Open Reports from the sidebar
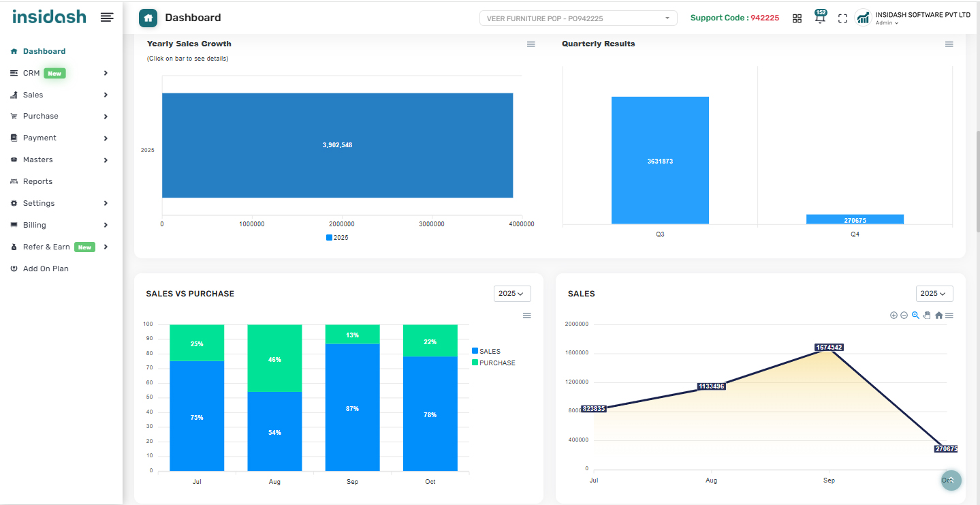980x505 pixels. (37, 181)
